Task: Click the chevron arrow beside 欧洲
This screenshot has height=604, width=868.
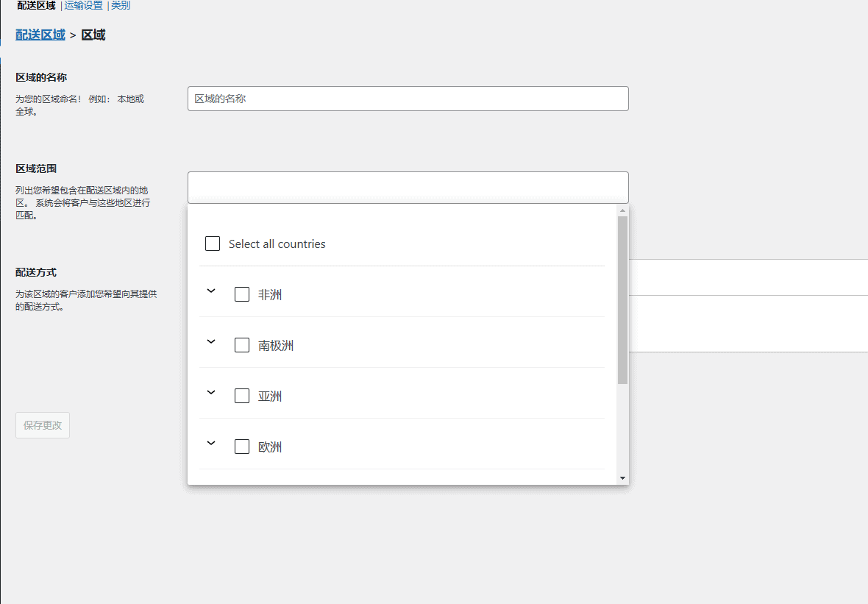Action: tap(211, 444)
